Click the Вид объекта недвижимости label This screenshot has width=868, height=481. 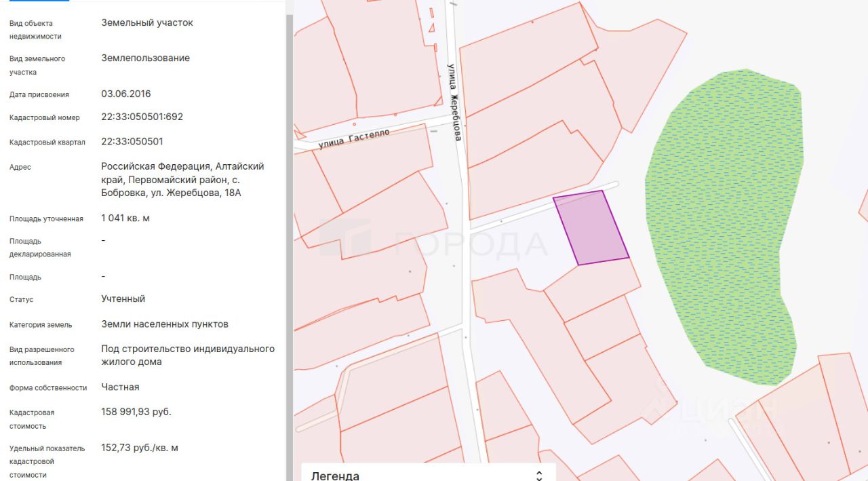tap(35, 30)
